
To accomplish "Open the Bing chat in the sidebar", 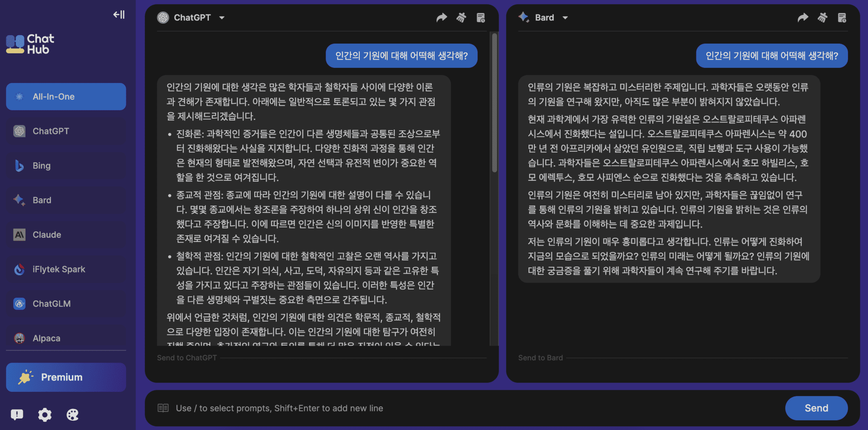I will click(x=66, y=166).
